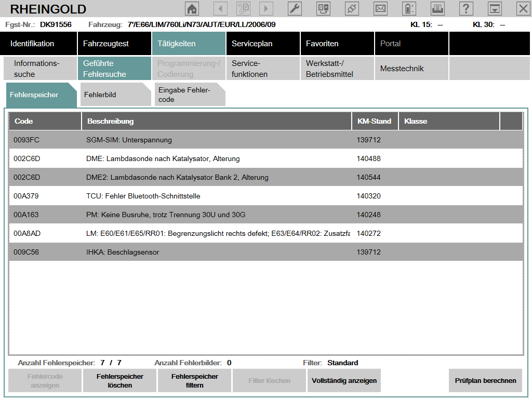This screenshot has height=399, width=532.
Task: Switch to Messtechnik sub-tab
Action: (x=411, y=69)
